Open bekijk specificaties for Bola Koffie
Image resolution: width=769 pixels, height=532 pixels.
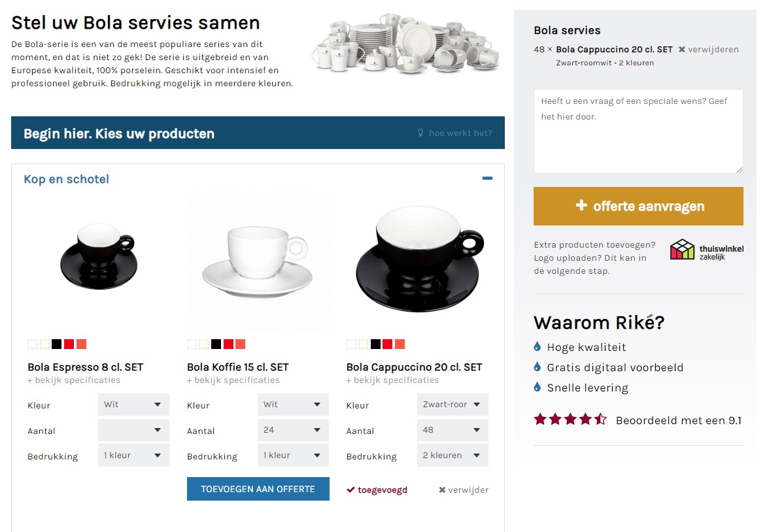tap(233, 380)
